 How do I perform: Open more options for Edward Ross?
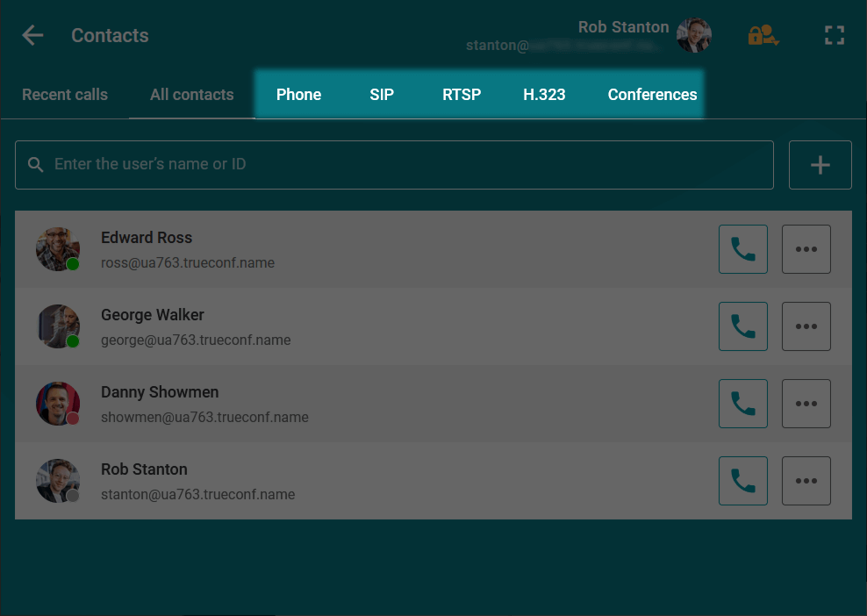pos(806,249)
